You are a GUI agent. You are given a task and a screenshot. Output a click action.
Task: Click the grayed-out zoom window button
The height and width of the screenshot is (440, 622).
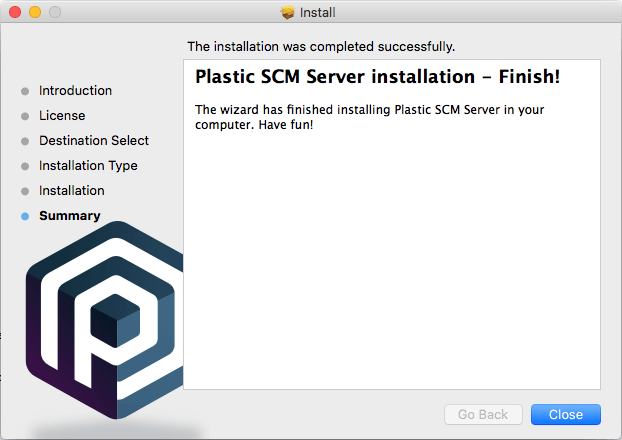[55, 12]
